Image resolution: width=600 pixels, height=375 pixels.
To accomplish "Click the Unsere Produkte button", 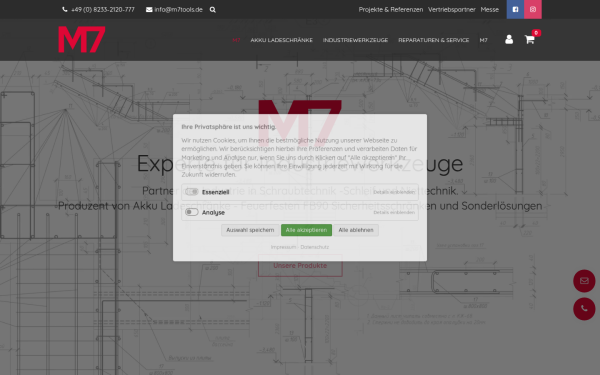I will click(x=300, y=266).
